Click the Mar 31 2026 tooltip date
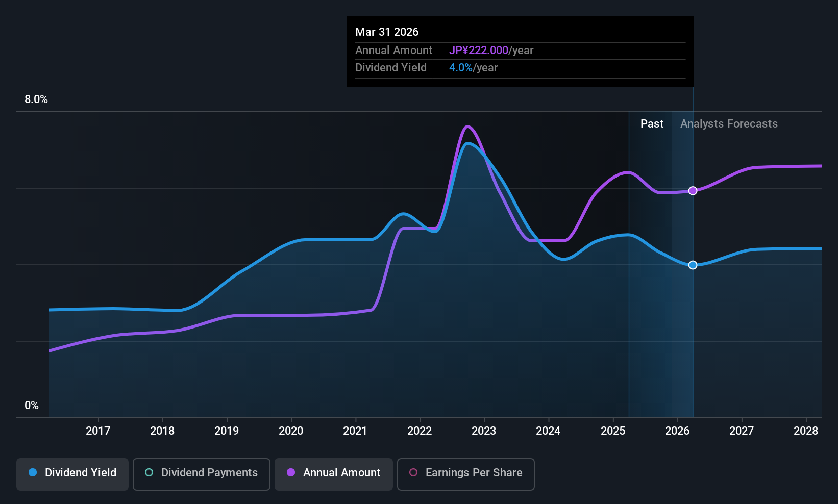This screenshot has height=504, width=838. coord(387,32)
